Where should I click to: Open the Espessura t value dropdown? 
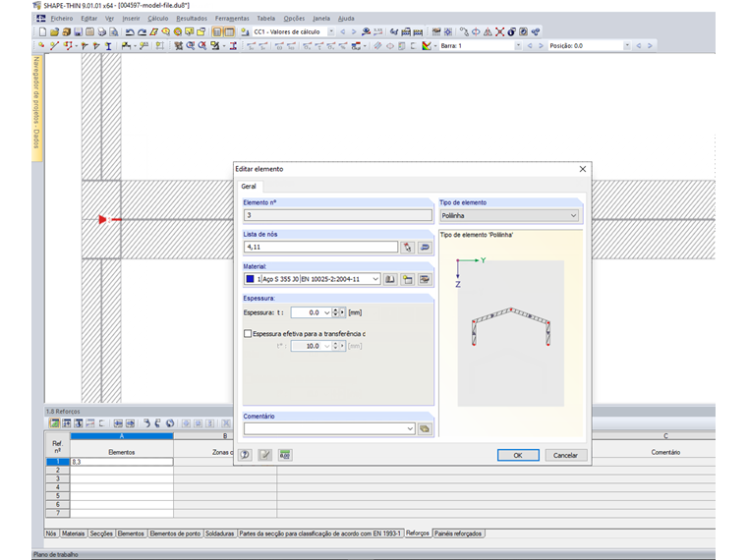[326, 312]
